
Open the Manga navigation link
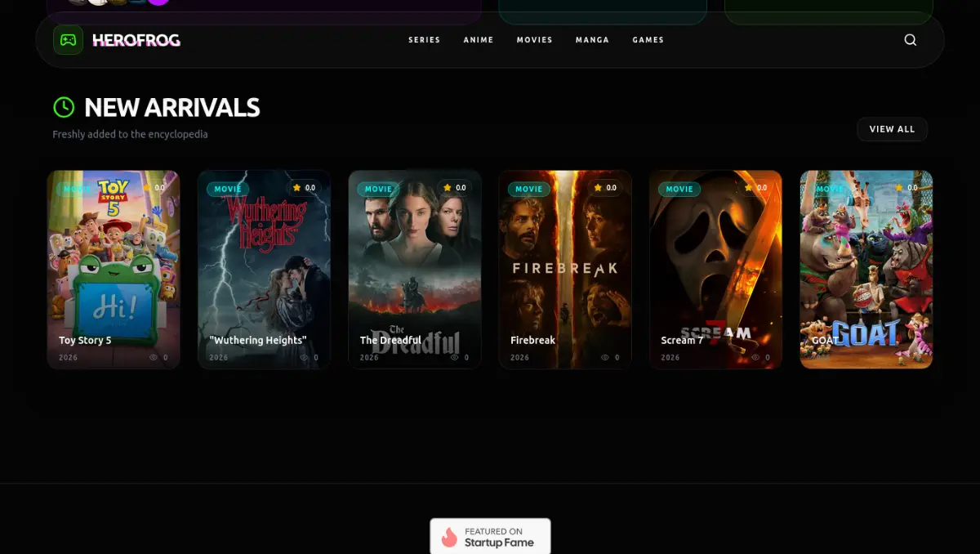pos(592,40)
